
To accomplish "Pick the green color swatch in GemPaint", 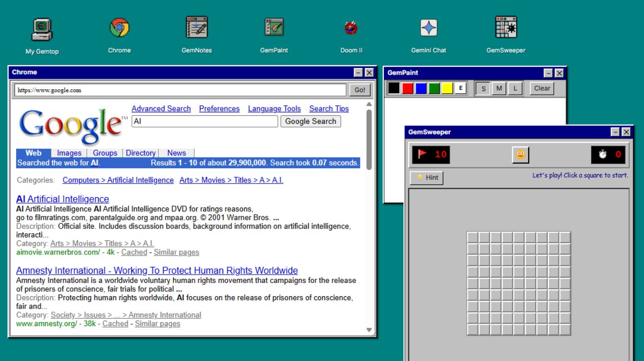I will (434, 88).
